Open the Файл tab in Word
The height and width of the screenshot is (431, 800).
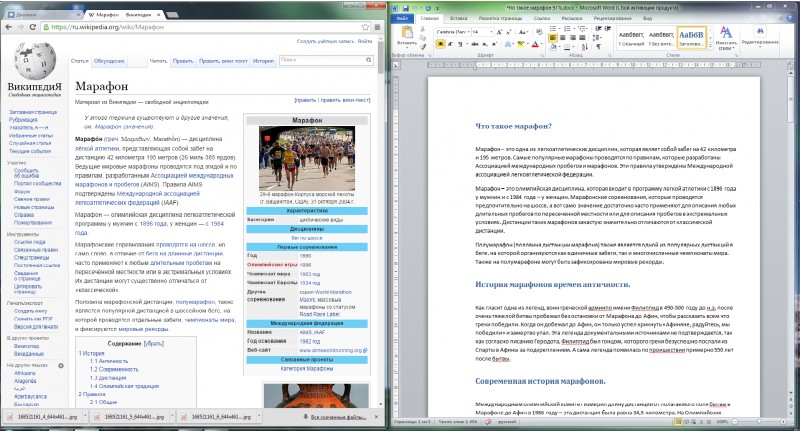point(402,18)
